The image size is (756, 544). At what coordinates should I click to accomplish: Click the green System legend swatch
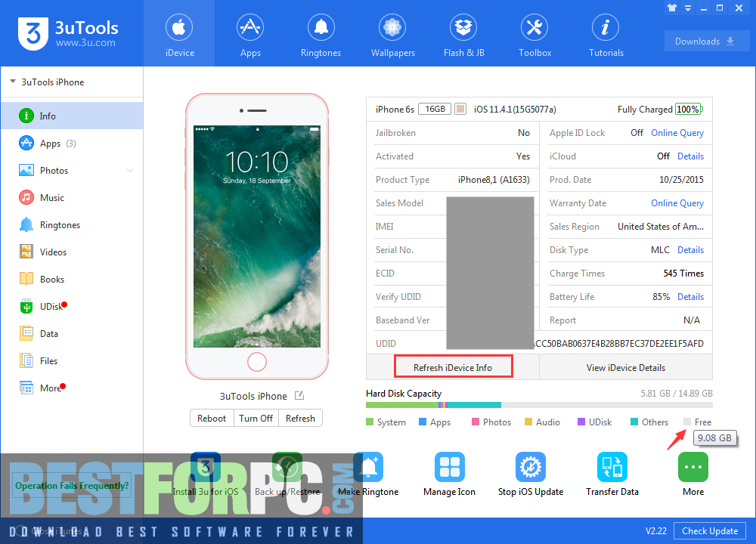click(x=370, y=422)
